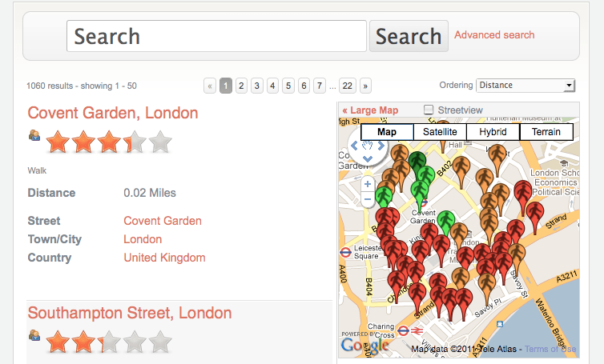
Task: Open the Advanced search link
Action: 494,35
